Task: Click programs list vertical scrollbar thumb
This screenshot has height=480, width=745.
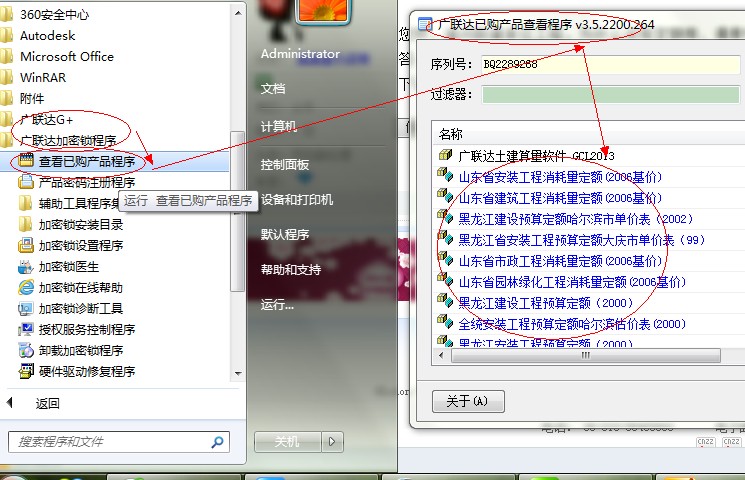Action: (x=238, y=211)
